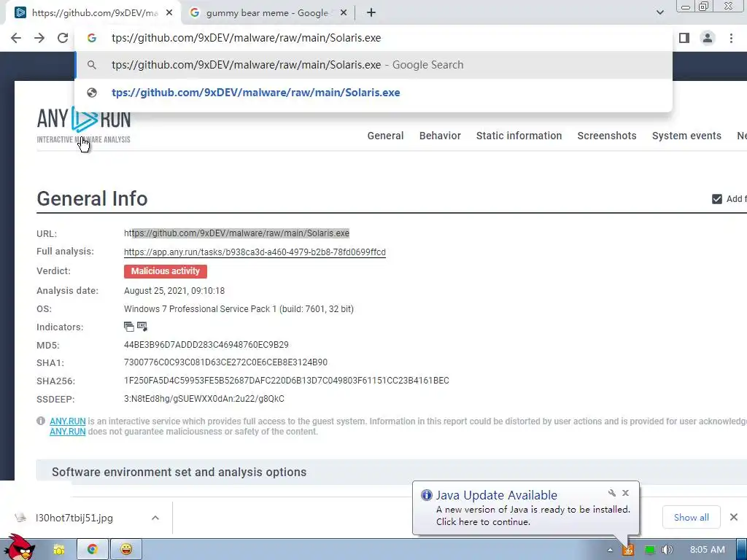
Task: Open the Screenshots section
Action: (606, 136)
